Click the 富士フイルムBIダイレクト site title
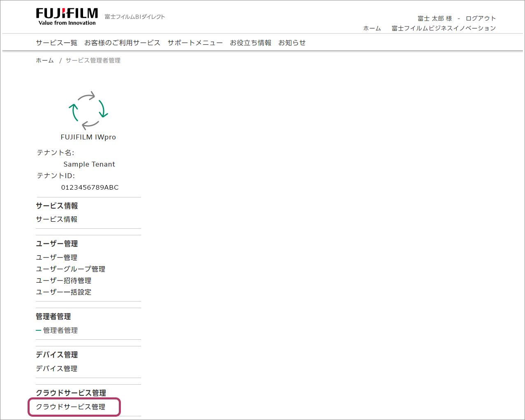Viewport: 525px width, 420px height. coord(135,17)
